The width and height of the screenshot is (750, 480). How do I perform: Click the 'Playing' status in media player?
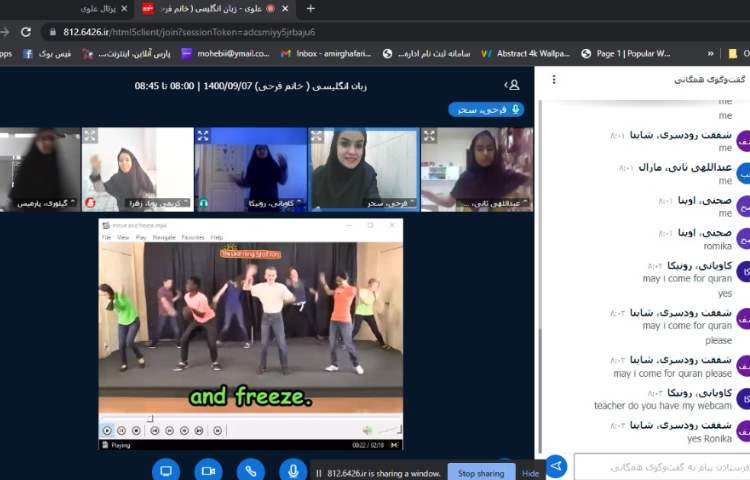[x=121, y=445]
